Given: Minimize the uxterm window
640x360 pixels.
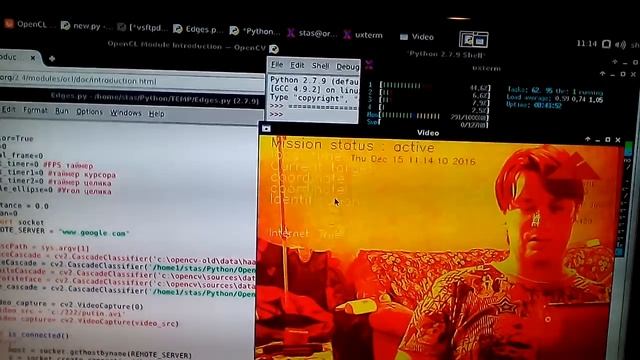Looking at the screenshot, I should [613, 75].
